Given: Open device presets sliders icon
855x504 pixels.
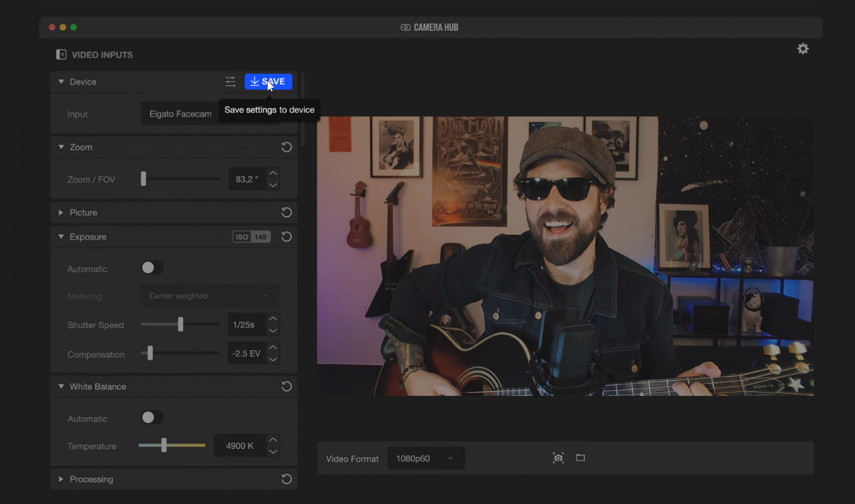Looking at the screenshot, I should 230,82.
